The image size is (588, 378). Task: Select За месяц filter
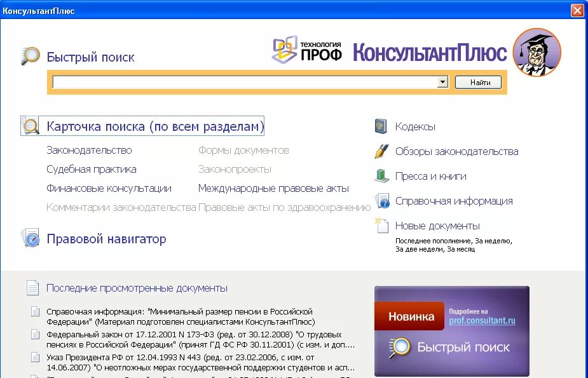point(461,249)
